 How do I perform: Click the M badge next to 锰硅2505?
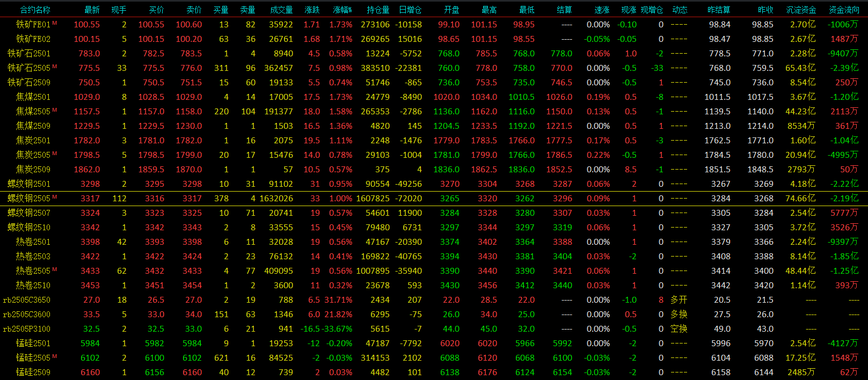[55, 356]
